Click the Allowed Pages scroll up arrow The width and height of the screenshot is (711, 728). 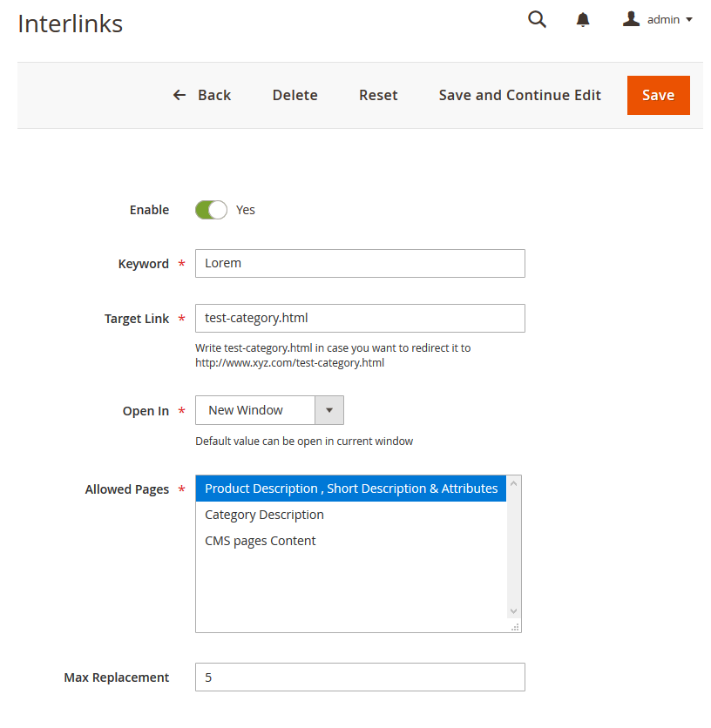tap(513, 483)
